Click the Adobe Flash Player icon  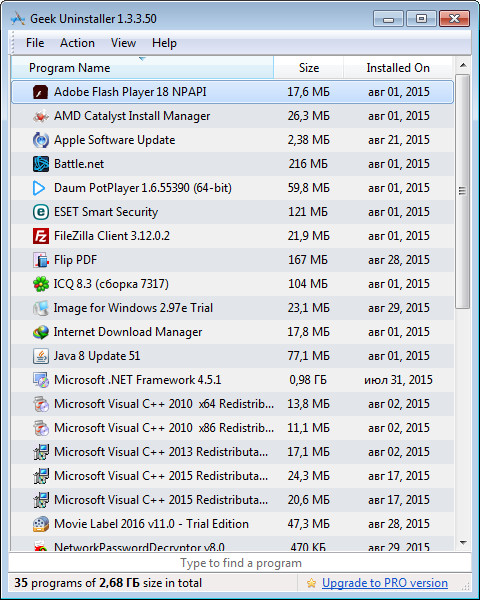pyautogui.click(x=41, y=92)
